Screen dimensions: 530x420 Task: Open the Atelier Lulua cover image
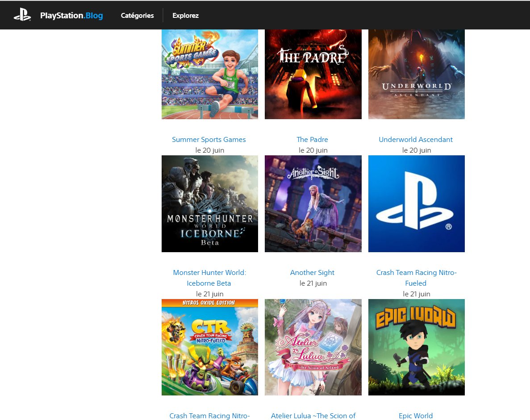click(313, 347)
